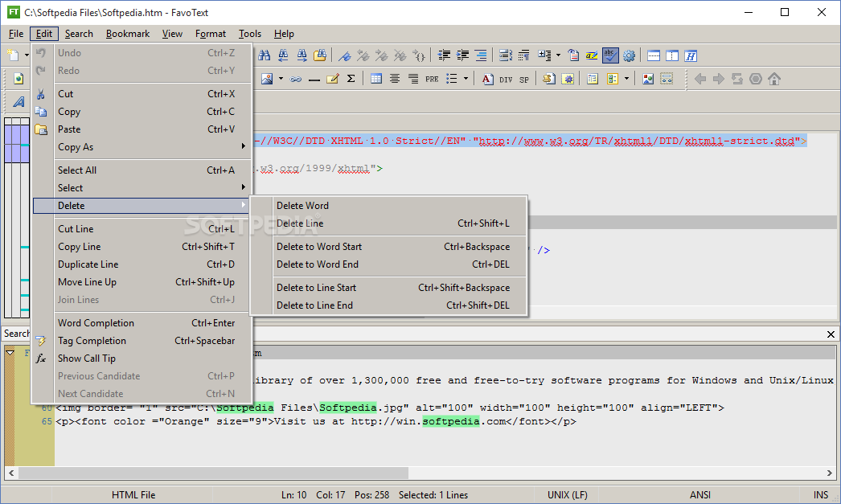
Task: Click the yellow highlighter 'a' icon
Action: point(592,55)
